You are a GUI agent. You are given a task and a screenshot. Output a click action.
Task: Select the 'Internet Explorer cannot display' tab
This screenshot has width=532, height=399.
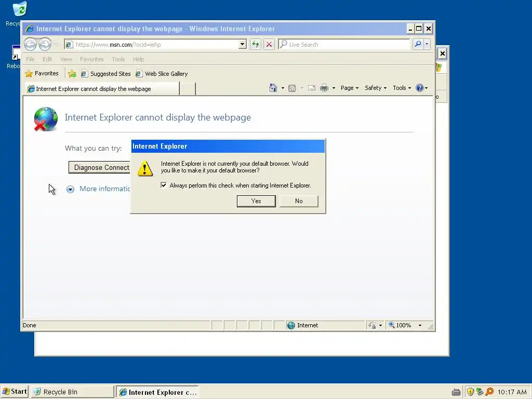102,88
